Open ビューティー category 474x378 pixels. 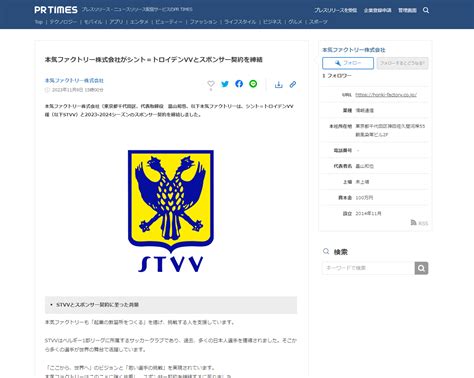pyautogui.click(x=169, y=22)
